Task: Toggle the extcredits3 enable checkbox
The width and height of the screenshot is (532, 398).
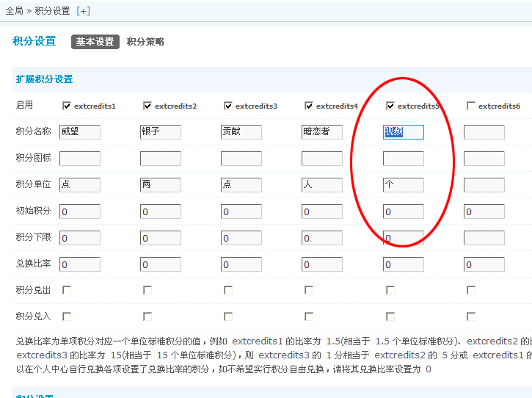Action: [228, 106]
